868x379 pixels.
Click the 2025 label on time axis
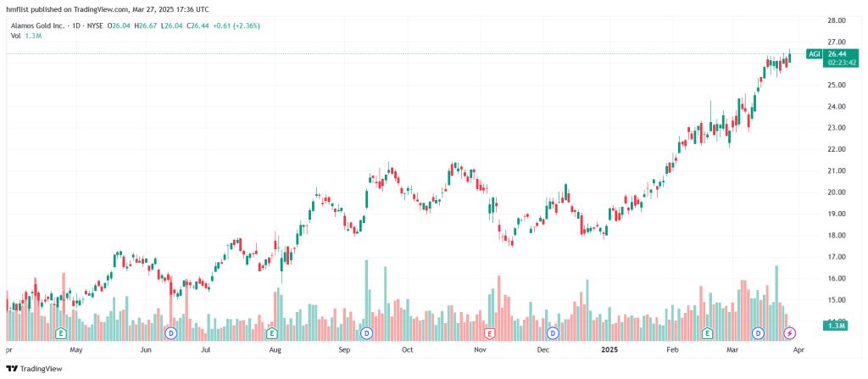pyautogui.click(x=608, y=348)
